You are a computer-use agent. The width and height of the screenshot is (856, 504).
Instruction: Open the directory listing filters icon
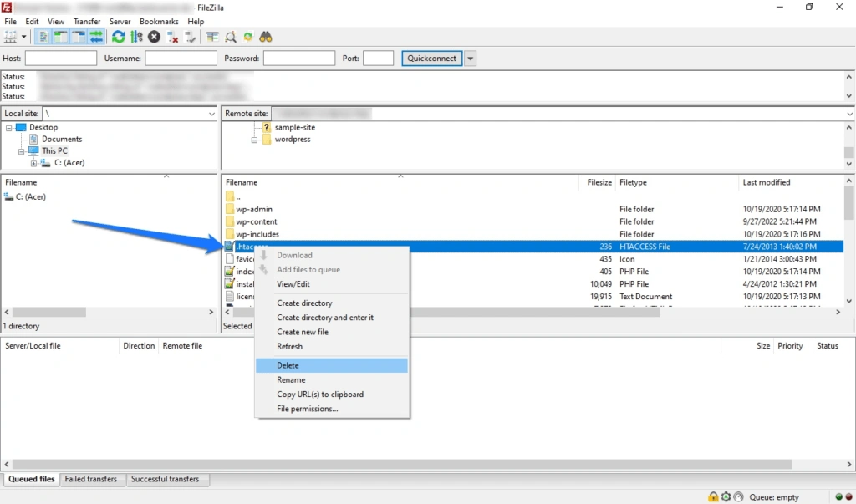pos(212,37)
